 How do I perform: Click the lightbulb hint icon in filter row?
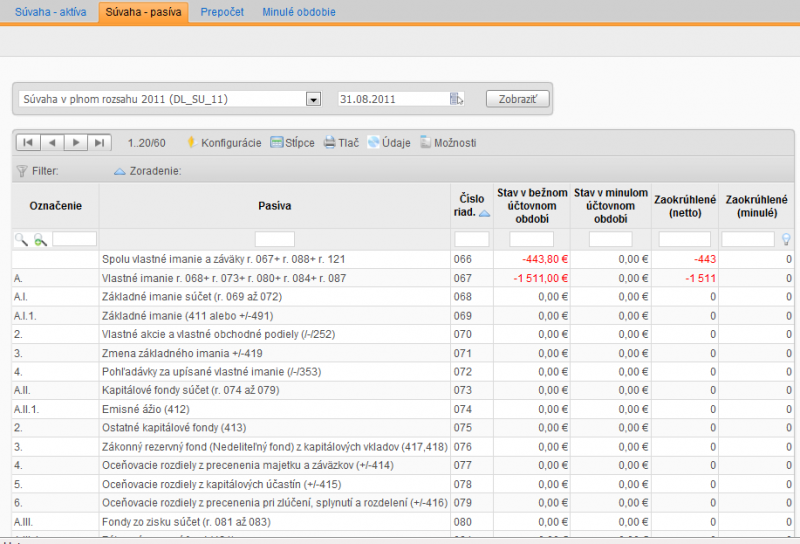[786, 239]
